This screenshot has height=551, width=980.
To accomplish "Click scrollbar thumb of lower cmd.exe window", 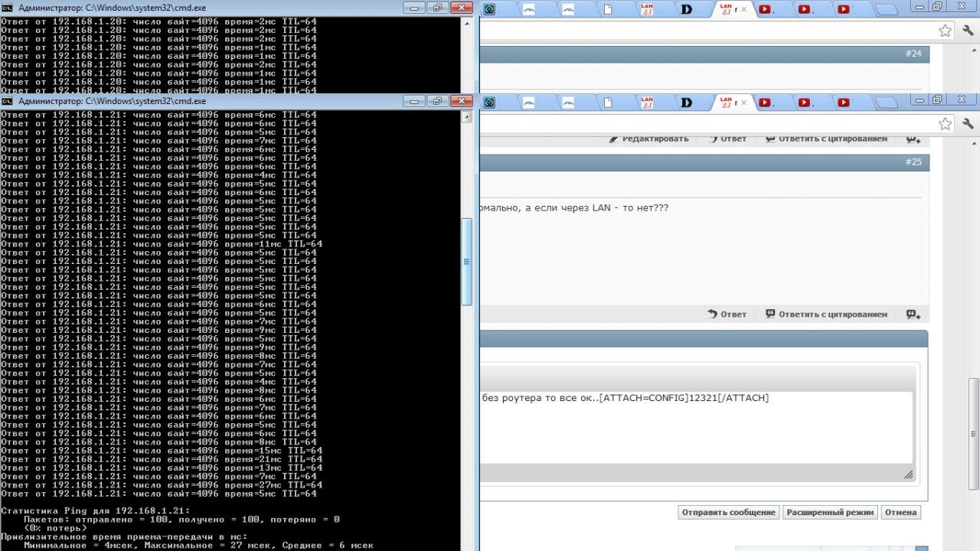I will coord(466,261).
